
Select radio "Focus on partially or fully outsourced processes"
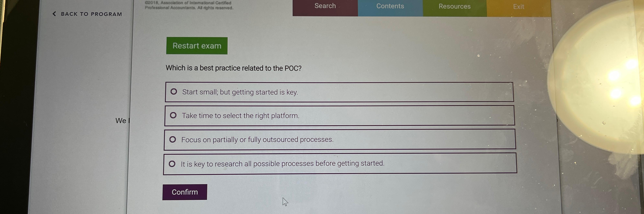point(173,139)
